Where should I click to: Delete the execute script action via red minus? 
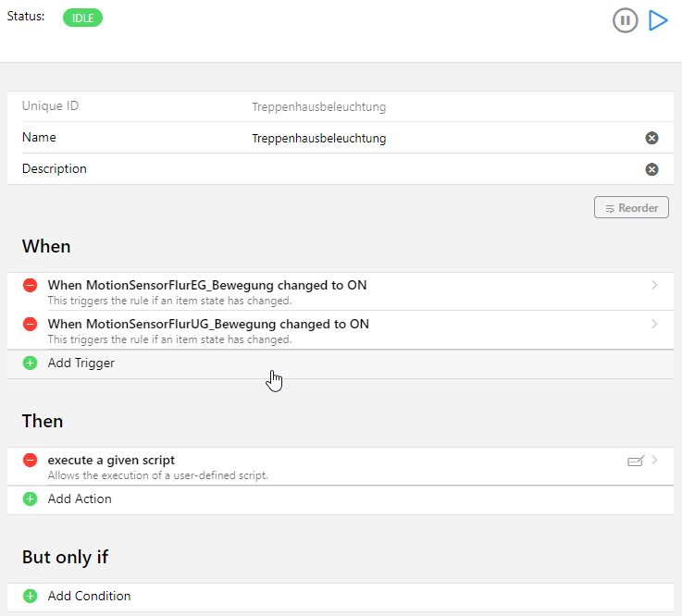[x=30, y=460]
